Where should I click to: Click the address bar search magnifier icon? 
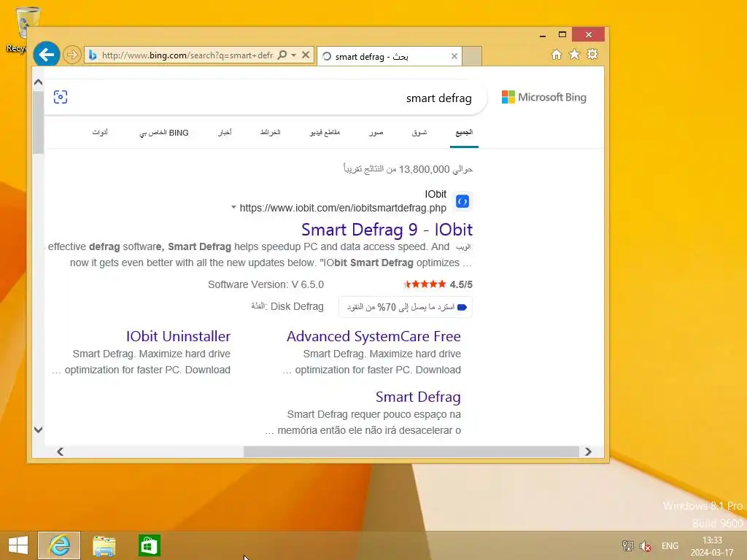(x=282, y=55)
